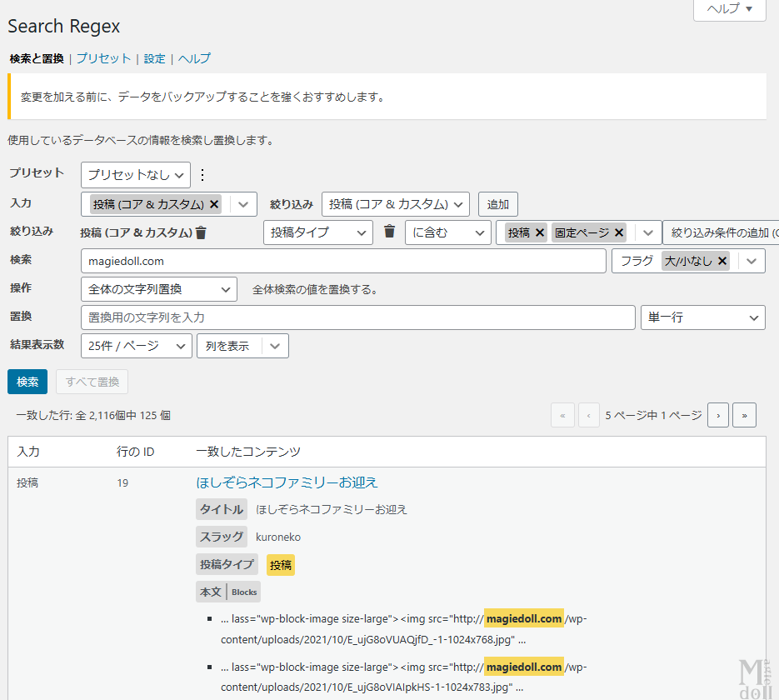This screenshot has height=700, width=779.
Task: Remove the 投稿 chip from the post type filter
Action: pos(538,232)
